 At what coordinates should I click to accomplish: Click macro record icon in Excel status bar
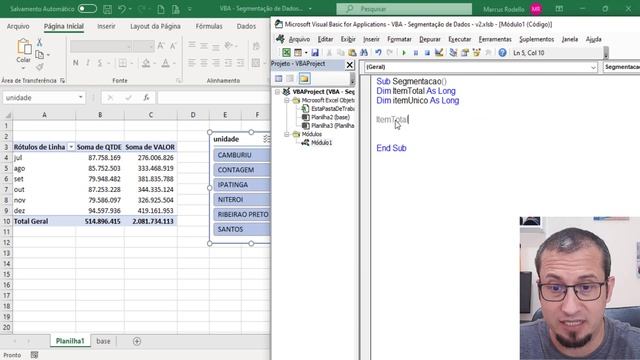pos(34,355)
